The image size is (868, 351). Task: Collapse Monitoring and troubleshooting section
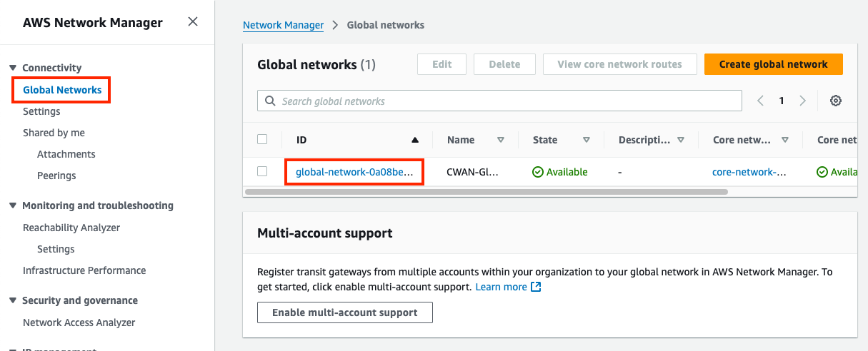point(13,205)
